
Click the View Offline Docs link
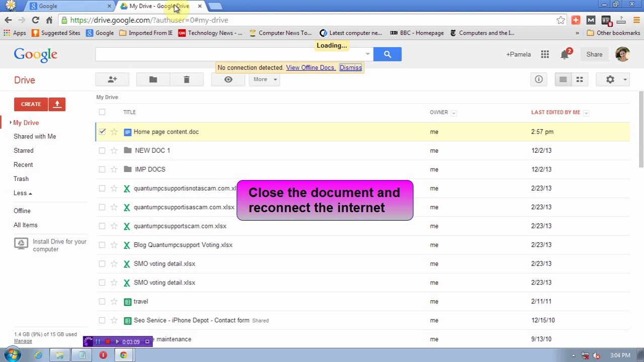click(310, 67)
